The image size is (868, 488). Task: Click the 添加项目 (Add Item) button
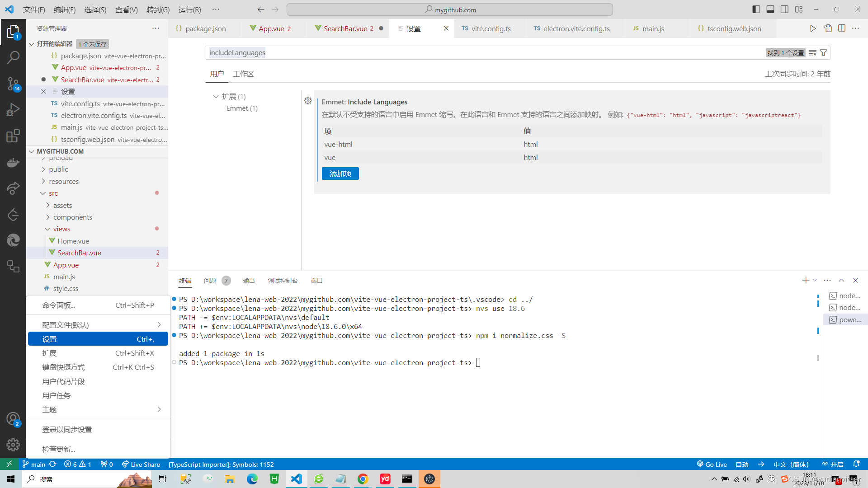(340, 174)
